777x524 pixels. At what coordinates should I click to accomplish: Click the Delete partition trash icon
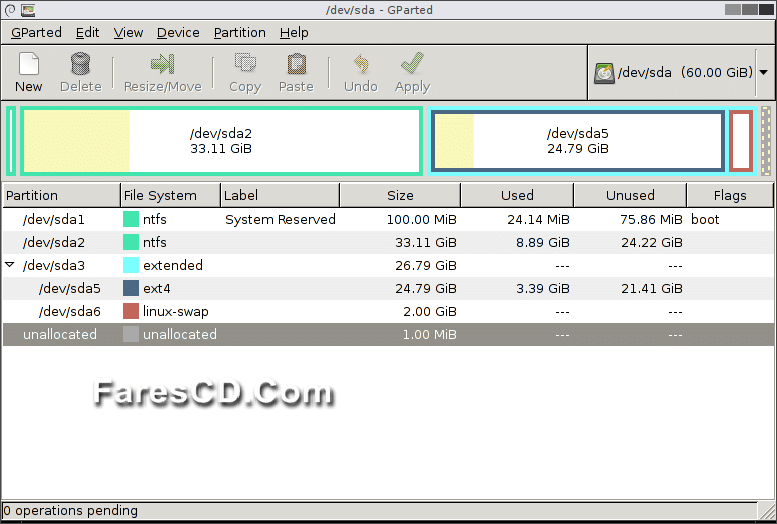coord(80,64)
